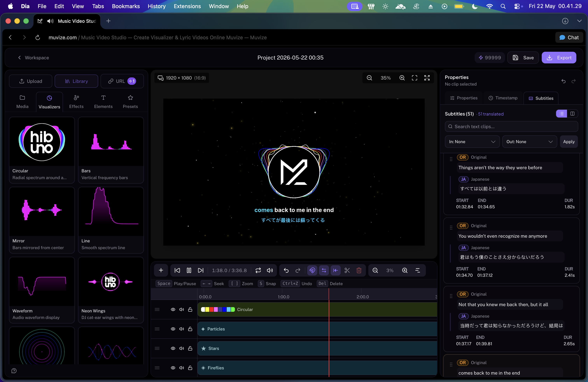Open the Effects tab
The image size is (588, 382).
click(76, 102)
